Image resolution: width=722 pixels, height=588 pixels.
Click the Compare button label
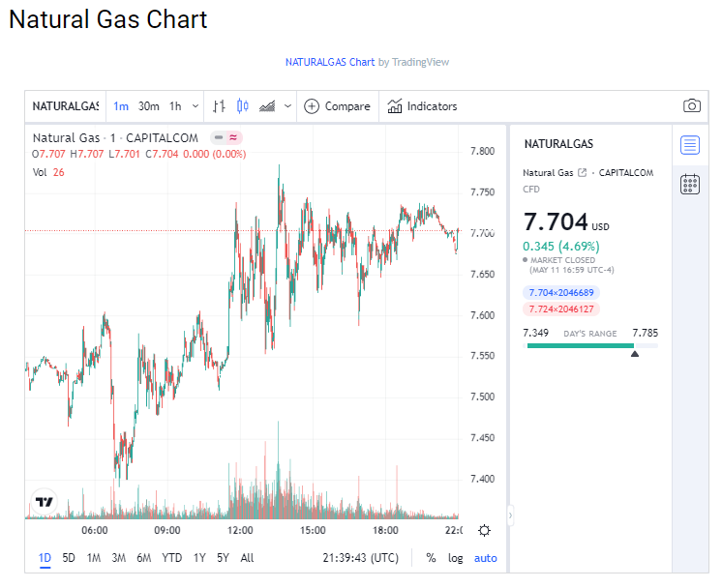347,106
